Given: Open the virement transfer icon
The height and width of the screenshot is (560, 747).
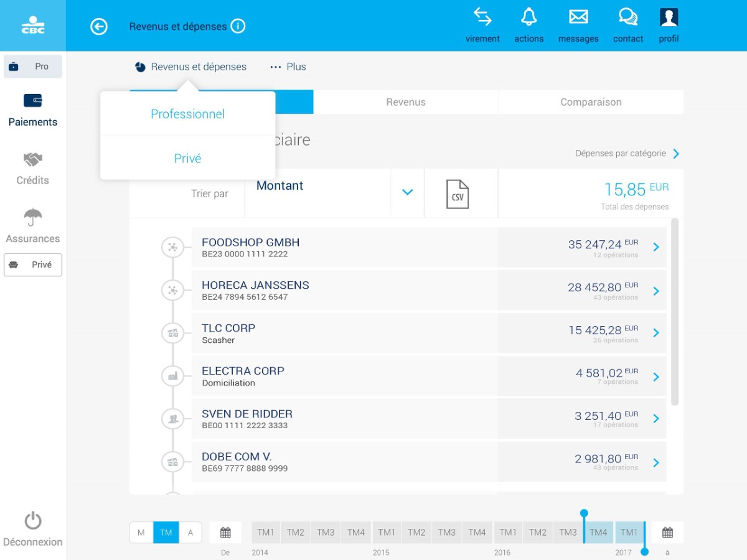Looking at the screenshot, I should [x=482, y=17].
